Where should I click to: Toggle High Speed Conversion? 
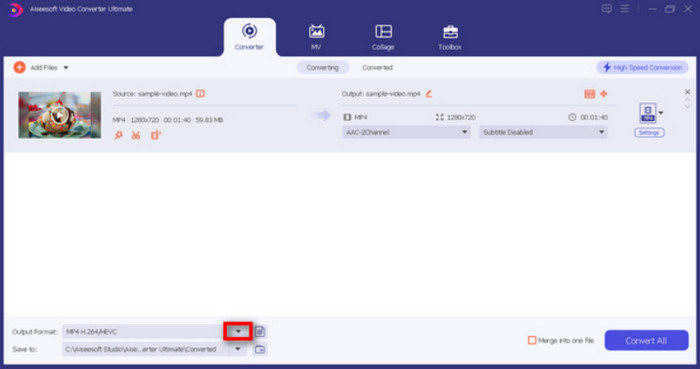(x=642, y=67)
